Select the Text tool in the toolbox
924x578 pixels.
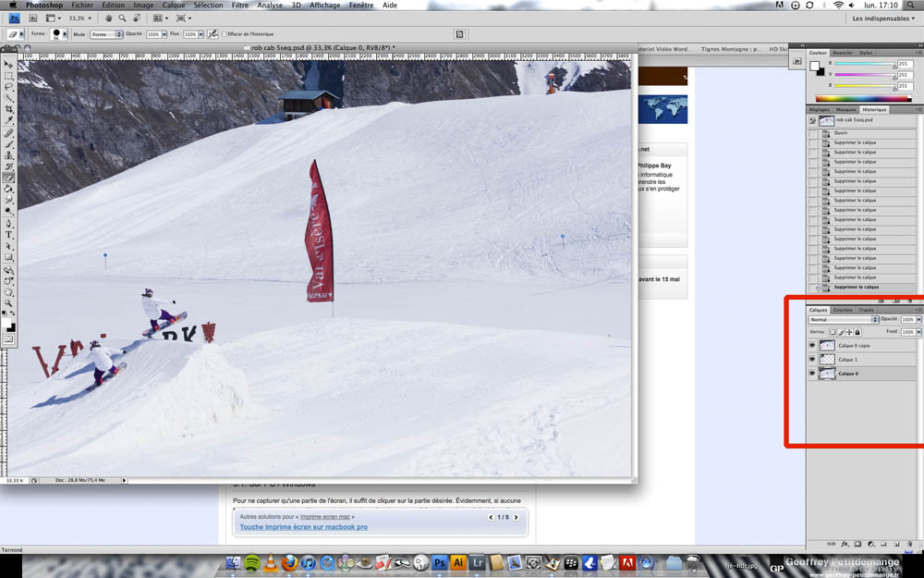tap(8, 235)
